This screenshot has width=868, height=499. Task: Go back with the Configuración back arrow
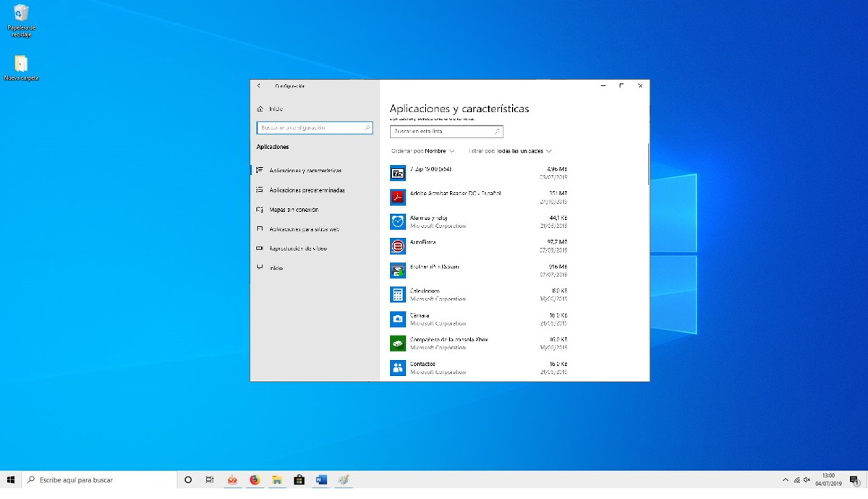(259, 86)
